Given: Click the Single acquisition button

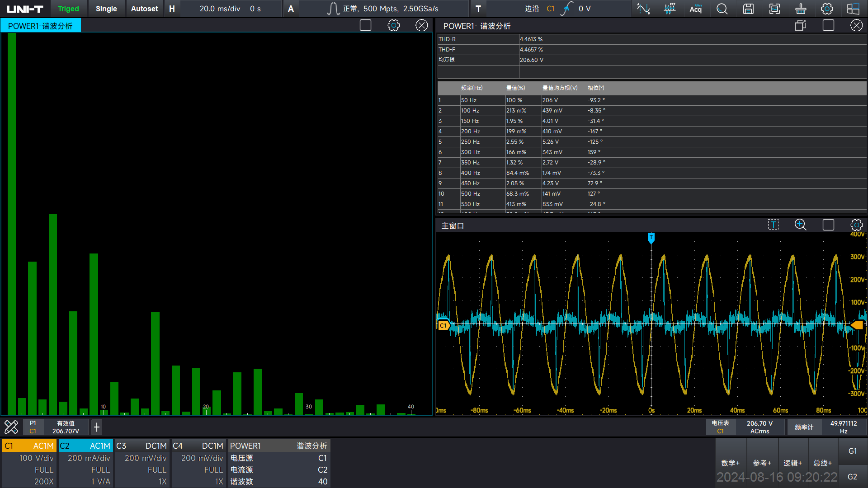Looking at the screenshot, I should coord(106,9).
